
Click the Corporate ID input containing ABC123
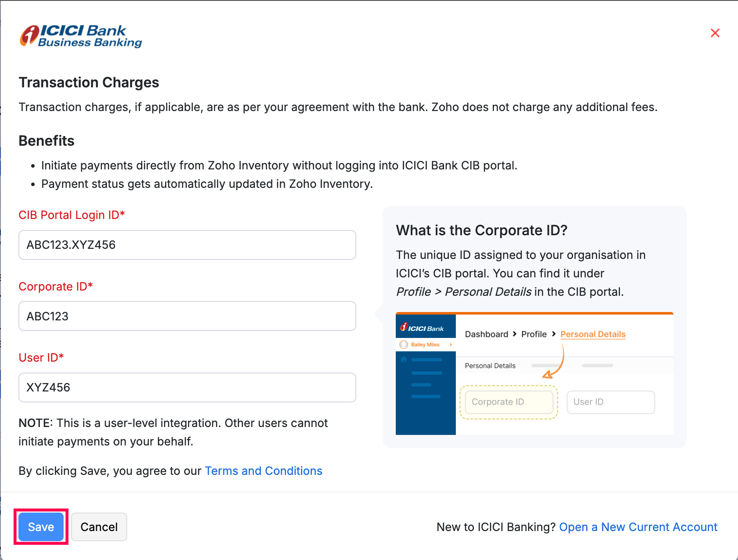pos(187,316)
